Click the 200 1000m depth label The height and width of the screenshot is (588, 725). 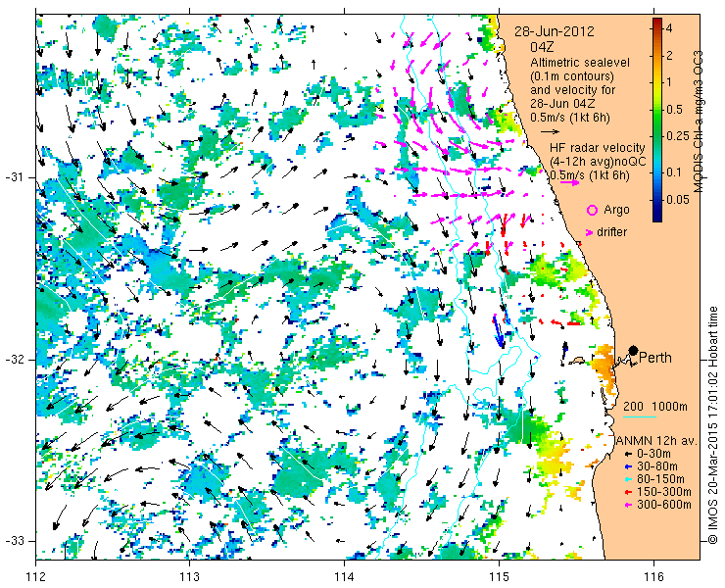pyautogui.click(x=655, y=407)
